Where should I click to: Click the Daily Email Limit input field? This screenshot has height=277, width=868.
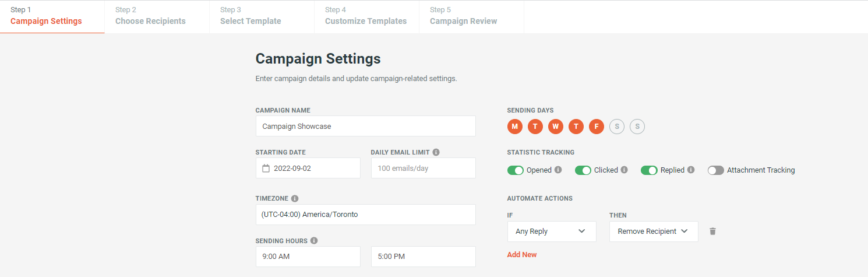point(424,168)
